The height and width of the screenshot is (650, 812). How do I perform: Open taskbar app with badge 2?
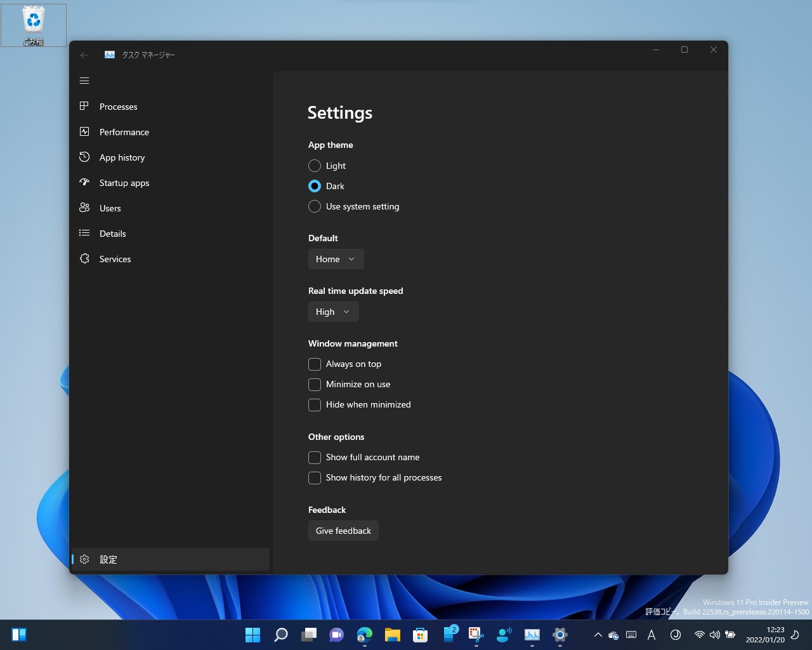449,635
